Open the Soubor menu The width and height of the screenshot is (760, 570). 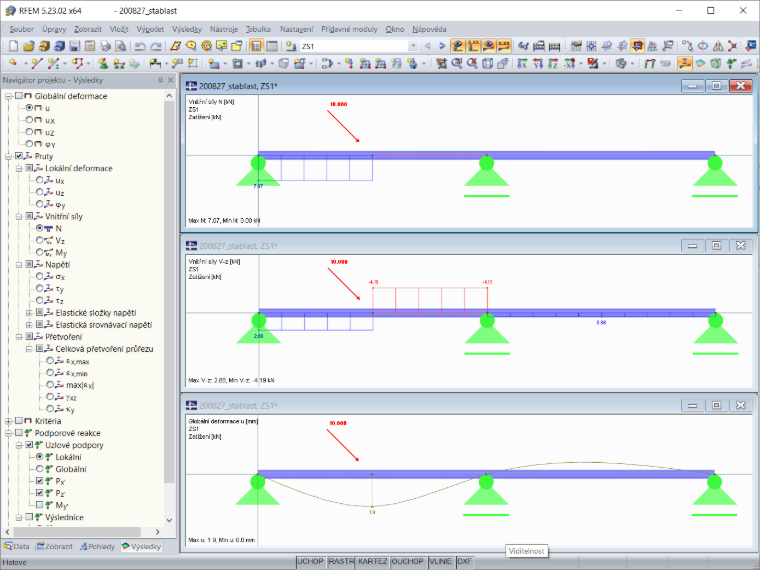(21, 29)
